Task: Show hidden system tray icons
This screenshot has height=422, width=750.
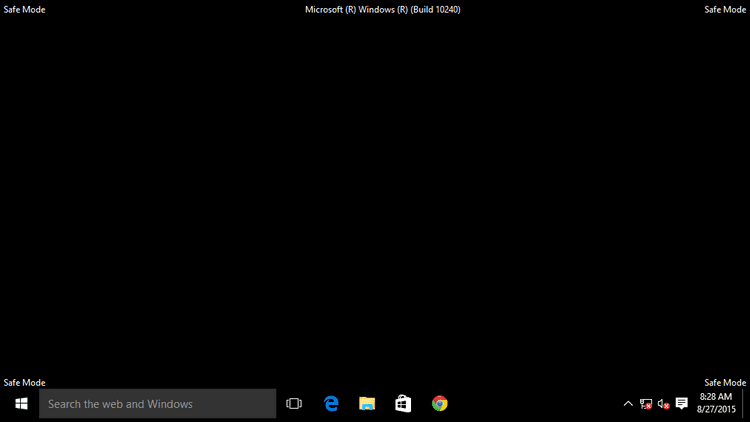Action: point(628,404)
